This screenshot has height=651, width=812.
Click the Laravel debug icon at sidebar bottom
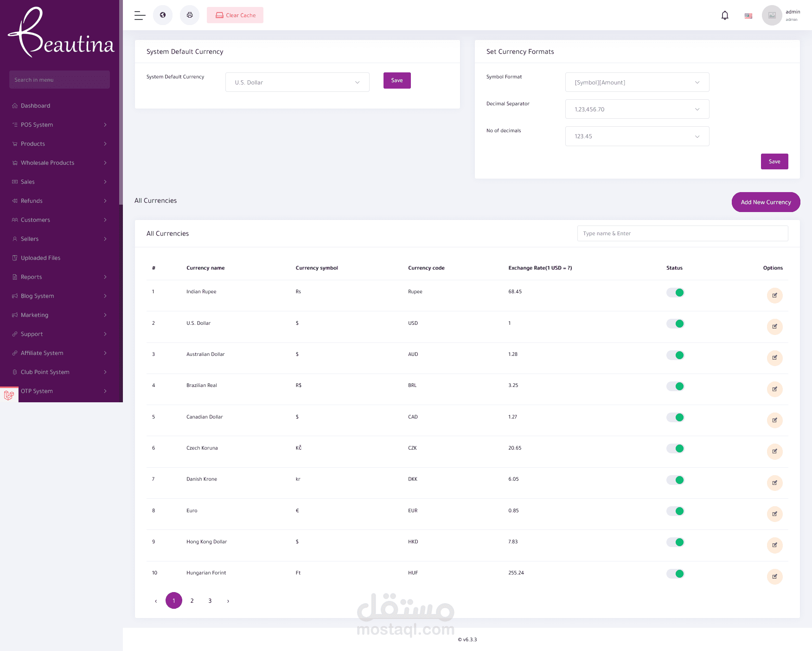tap(9, 395)
